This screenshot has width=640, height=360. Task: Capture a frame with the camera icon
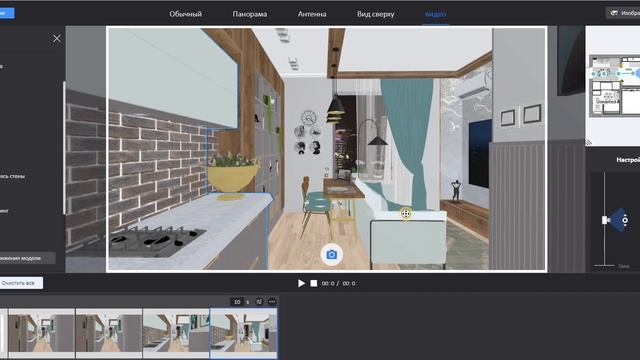[x=331, y=255]
